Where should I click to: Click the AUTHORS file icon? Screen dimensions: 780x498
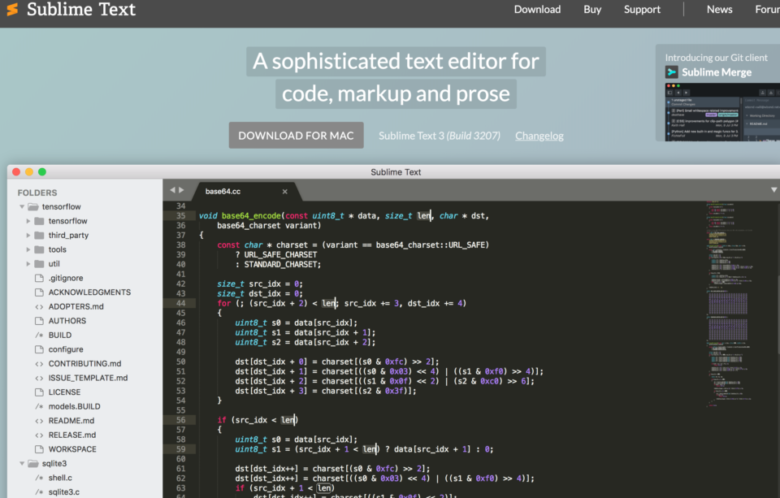coord(39,321)
